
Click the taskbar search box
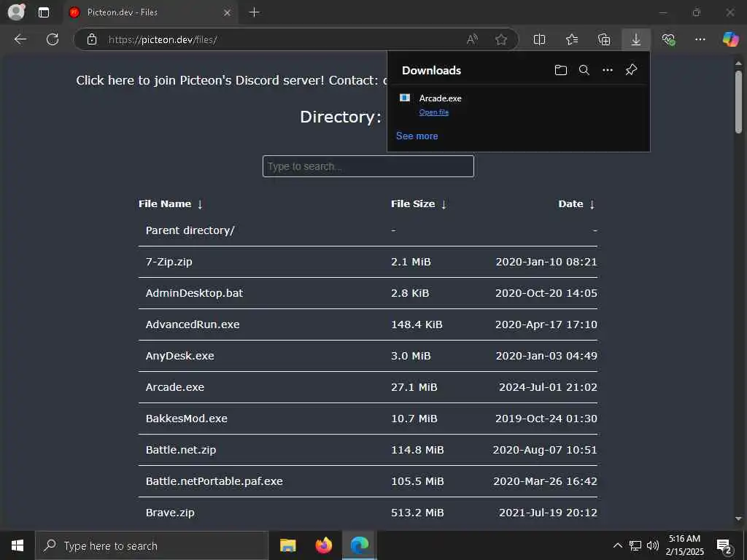click(x=152, y=545)
